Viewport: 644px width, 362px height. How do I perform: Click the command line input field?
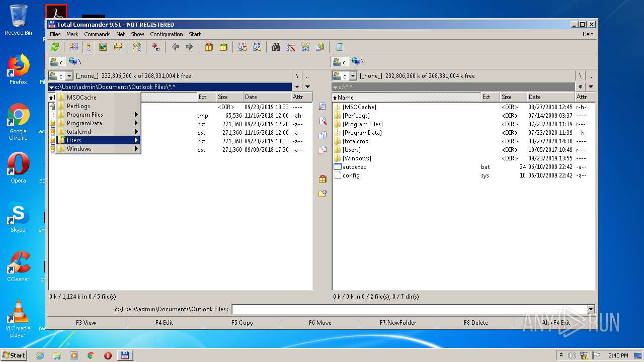point(410,310)
